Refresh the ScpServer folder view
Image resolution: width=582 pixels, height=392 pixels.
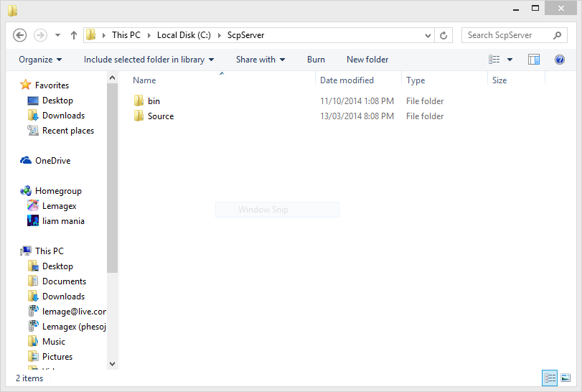pyautogui.click(x=443, y=36)
